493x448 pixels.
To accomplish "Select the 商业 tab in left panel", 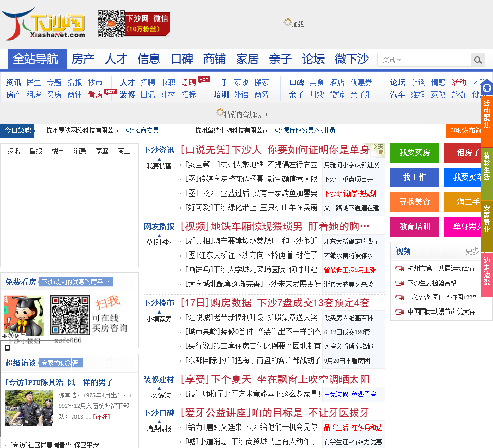I will [124, 151].
